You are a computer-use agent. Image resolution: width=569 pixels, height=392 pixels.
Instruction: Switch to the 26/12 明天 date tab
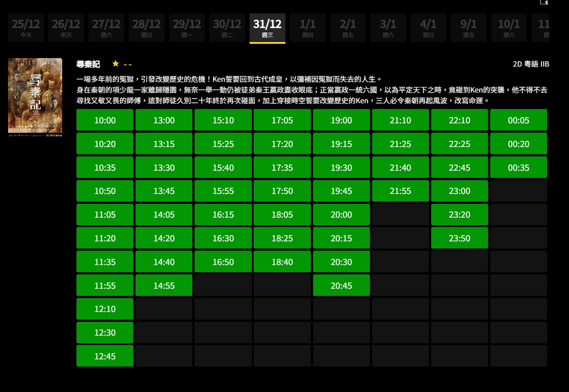pos(66,27)
